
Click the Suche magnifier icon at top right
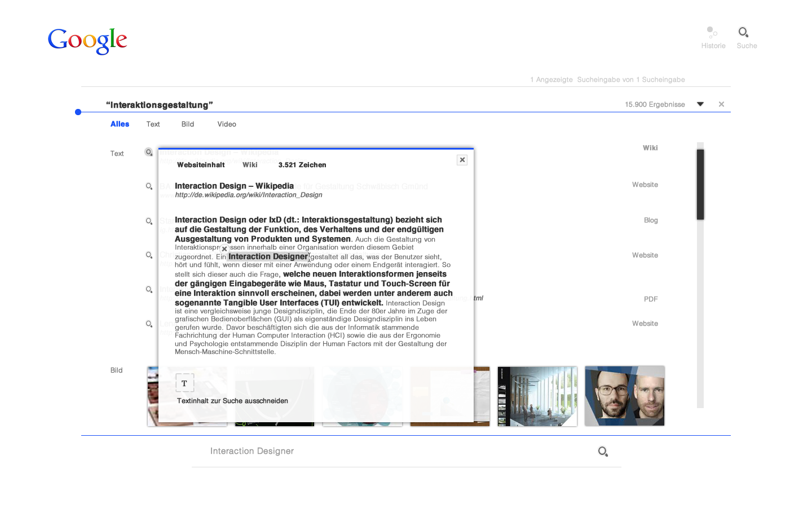743,33
